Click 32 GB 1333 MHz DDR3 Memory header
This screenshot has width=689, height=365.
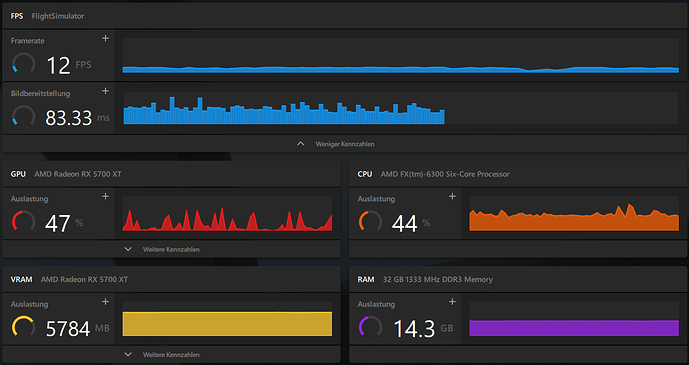click(x=438, y=279)
